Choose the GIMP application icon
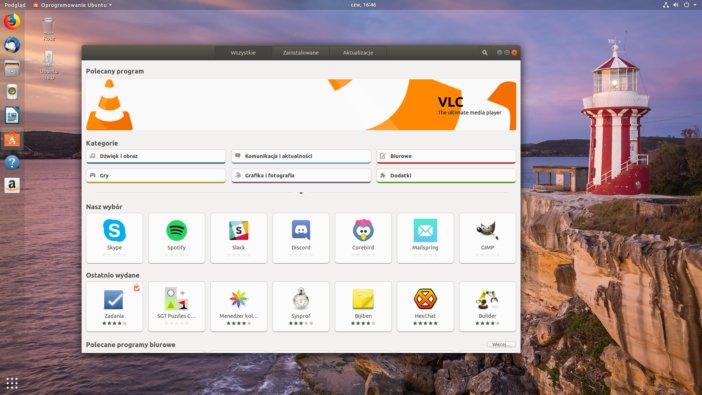 487,230
